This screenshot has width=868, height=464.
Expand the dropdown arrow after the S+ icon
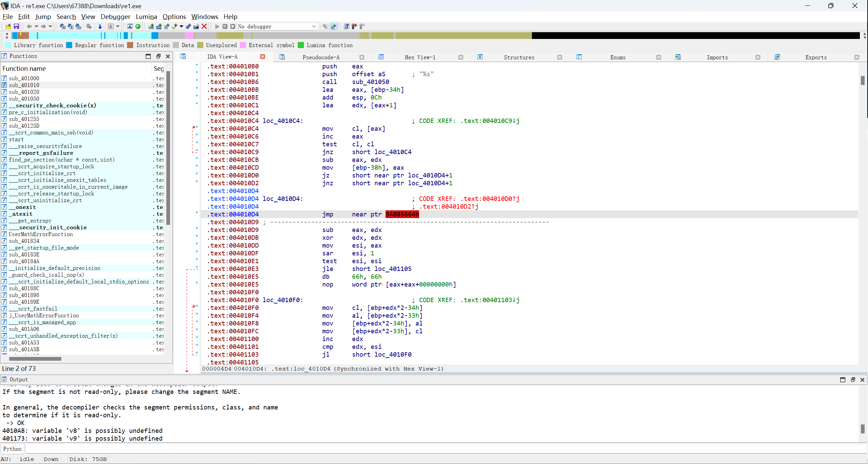[182, 26]
